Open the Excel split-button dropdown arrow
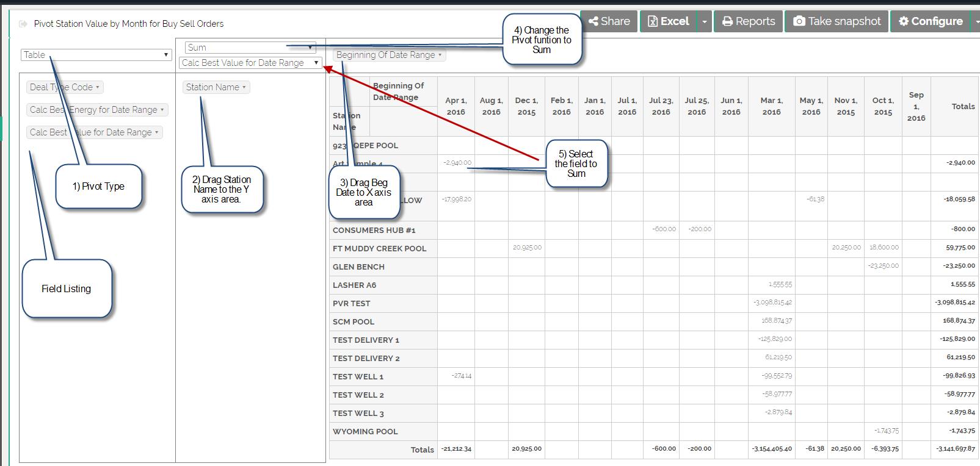 coord(704,21)
